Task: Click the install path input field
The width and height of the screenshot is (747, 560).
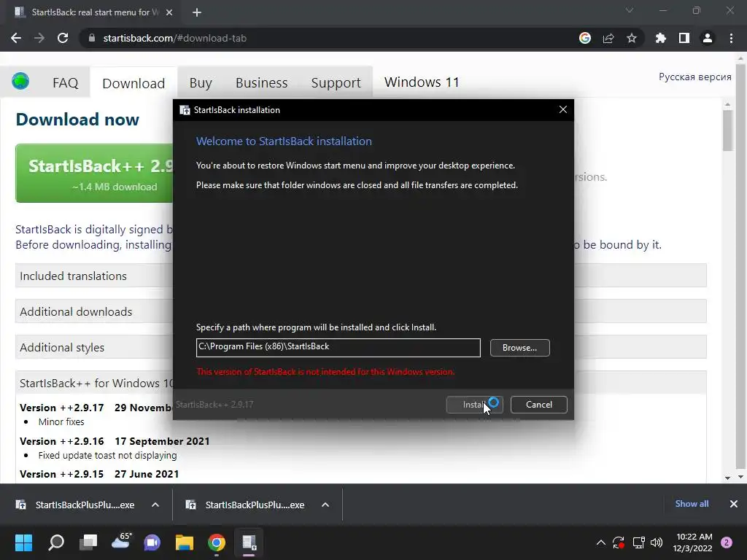Action: tap(338, 348)
